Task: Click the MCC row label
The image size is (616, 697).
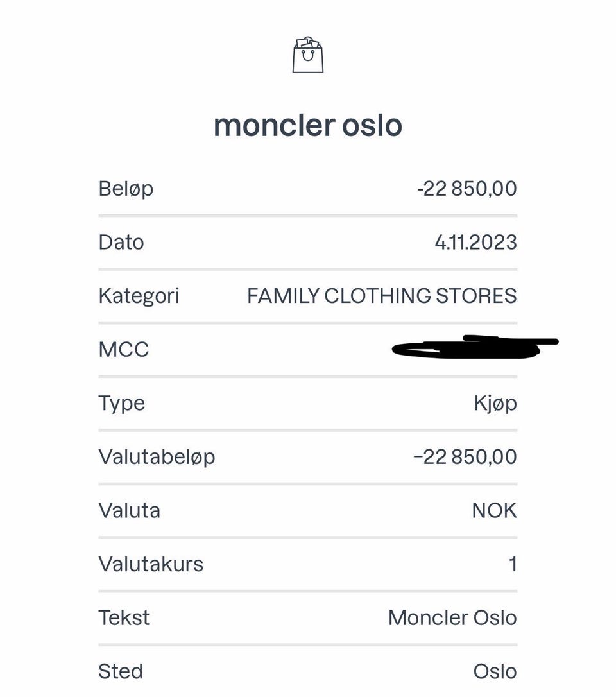Action: 124,350
